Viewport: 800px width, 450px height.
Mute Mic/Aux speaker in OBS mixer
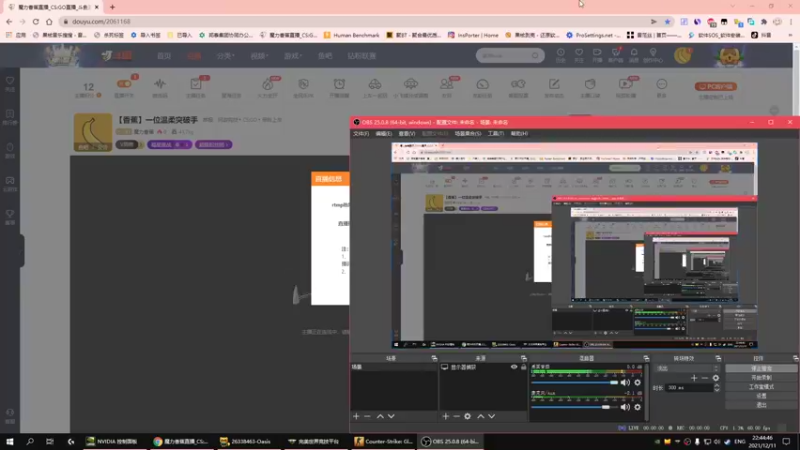click(625, 407)
